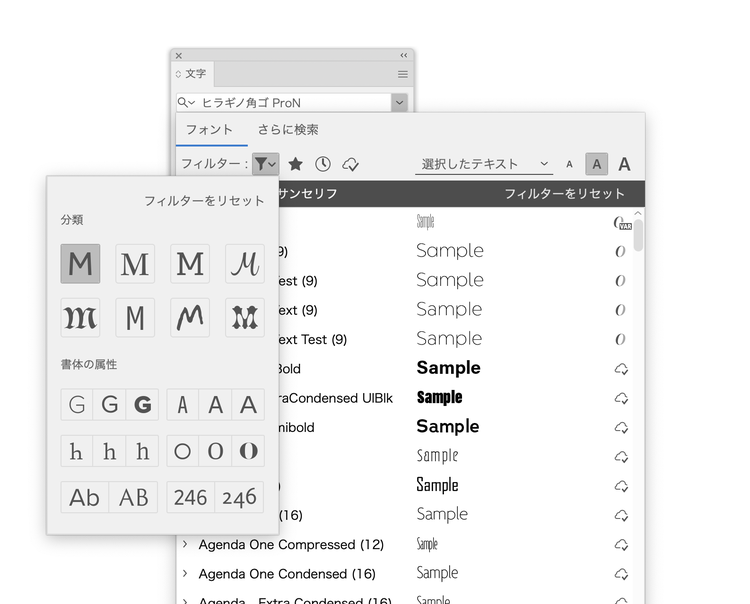Screen dimensions: 750x604
Task: Filter by low x-height h
Action: (x=77, y=451)
